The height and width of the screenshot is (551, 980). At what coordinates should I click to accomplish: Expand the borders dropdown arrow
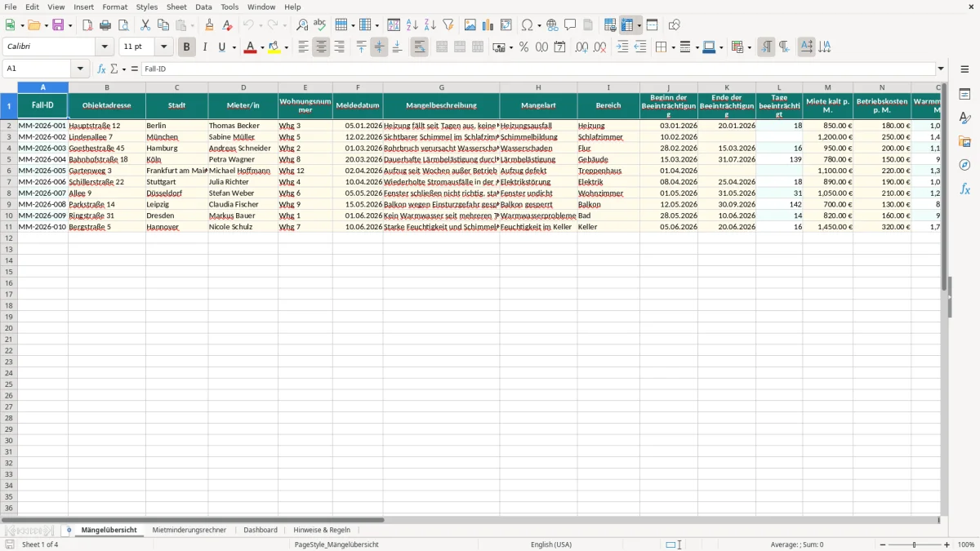672,47
